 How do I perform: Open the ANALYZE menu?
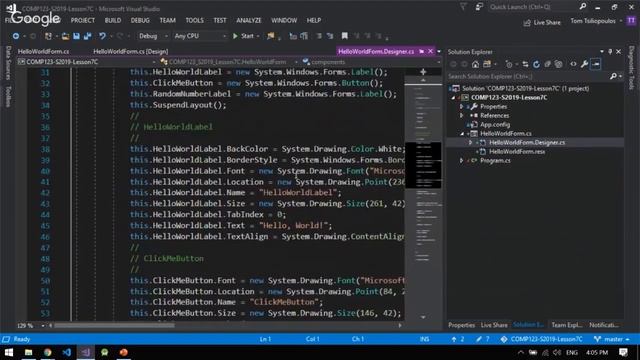[x=249, y=20]
